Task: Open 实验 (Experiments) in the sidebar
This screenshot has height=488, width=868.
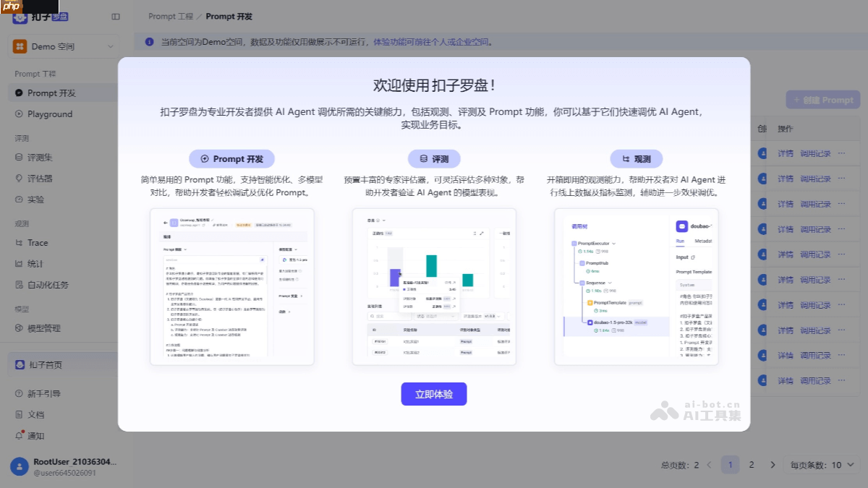Action: click(x=36, y=200)
